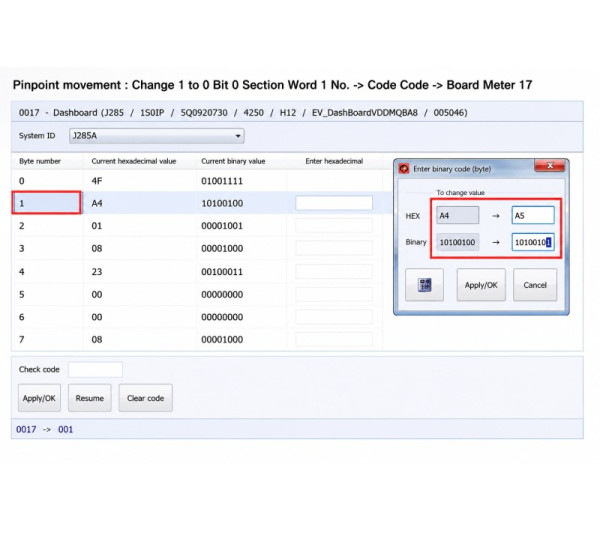Click hexadecimal input for byte 6
This screenshot has height=533, width=600.
pos(334,317)
